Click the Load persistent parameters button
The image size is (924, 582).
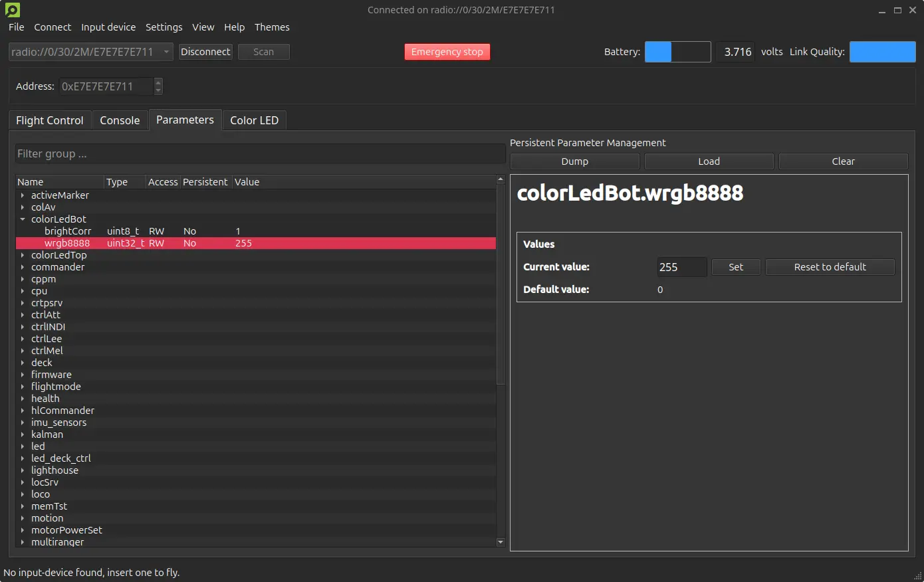[x=708, y=161]
